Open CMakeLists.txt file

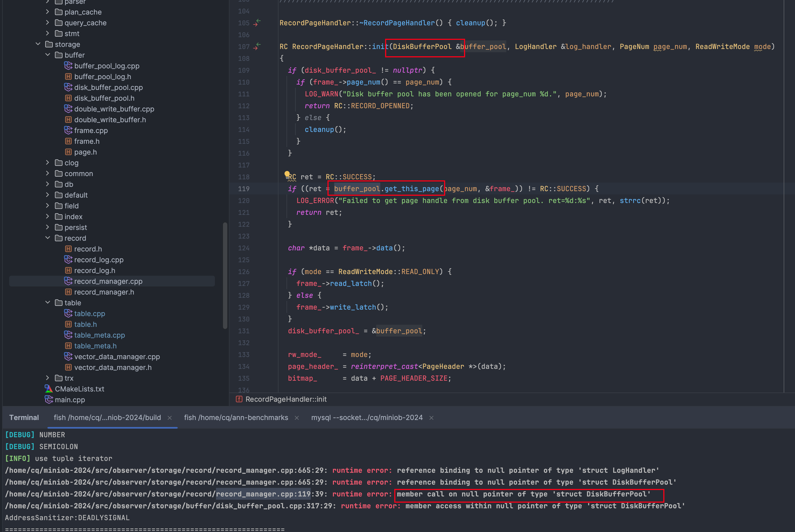pos(79,389)
